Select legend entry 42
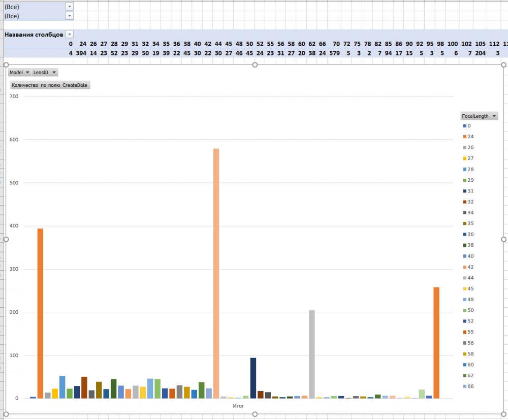 [468, 267]
